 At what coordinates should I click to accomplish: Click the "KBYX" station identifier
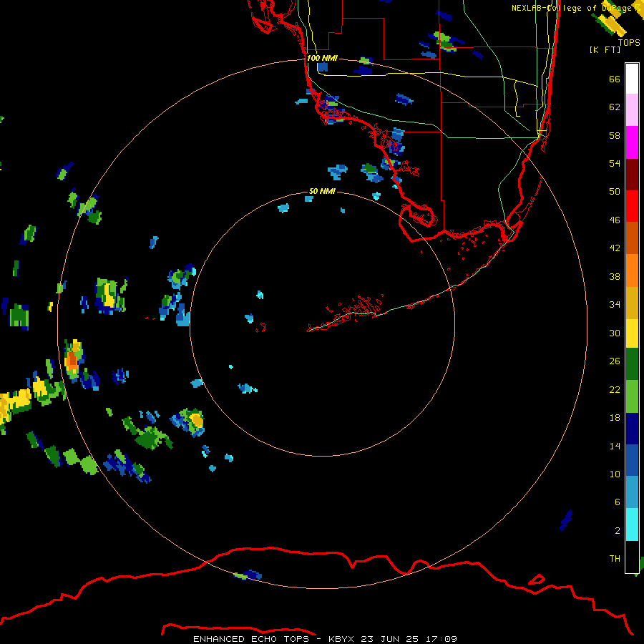click(341, 639)
